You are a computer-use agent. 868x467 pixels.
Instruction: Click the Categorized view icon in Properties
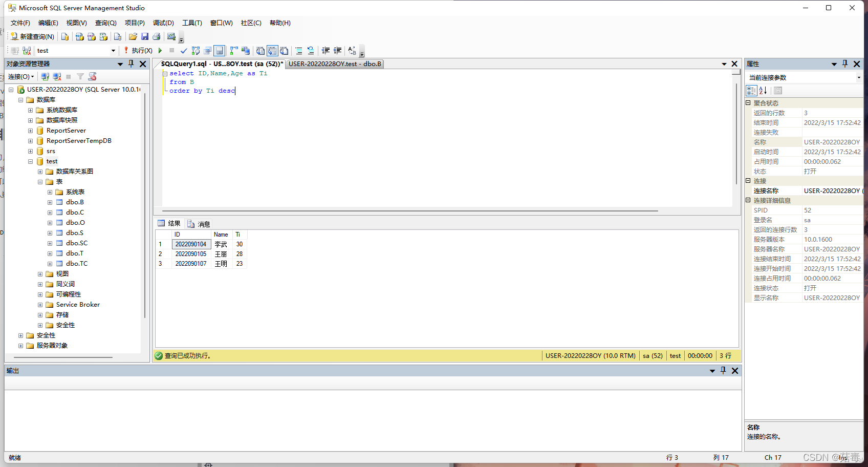click(751, 91)
